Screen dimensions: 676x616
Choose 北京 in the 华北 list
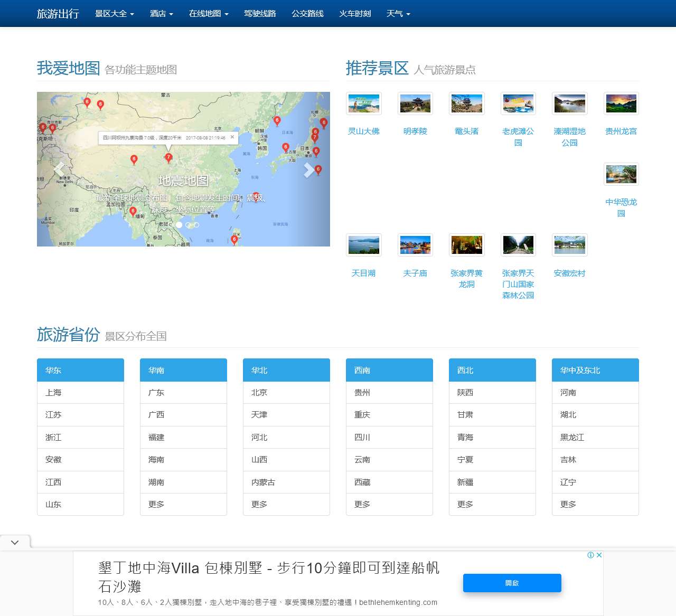pos(286,393)
